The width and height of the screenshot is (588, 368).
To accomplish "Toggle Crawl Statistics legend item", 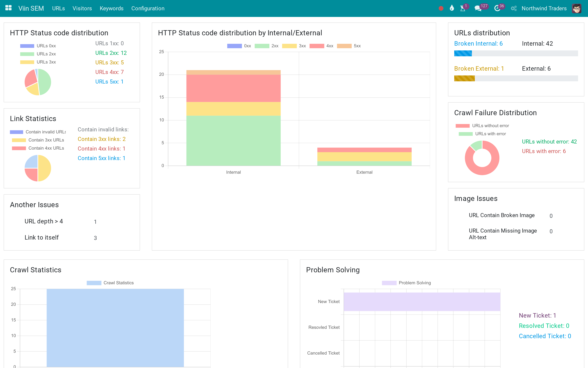I will (x=110, y=283).
